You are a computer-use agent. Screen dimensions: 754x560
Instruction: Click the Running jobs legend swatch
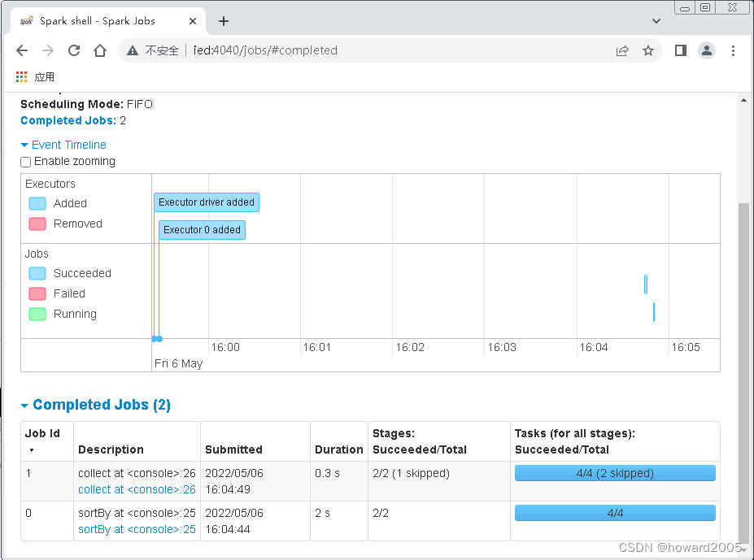[37, 315]
